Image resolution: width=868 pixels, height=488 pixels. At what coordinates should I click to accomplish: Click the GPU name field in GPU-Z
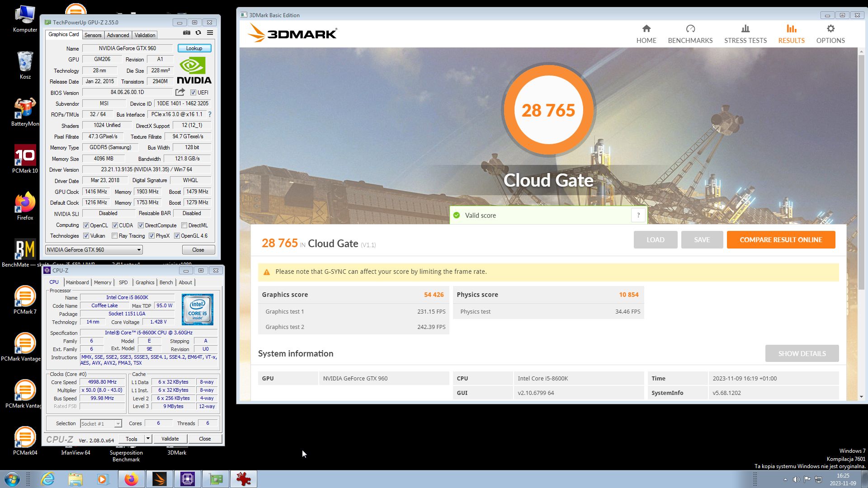point(127,48)
